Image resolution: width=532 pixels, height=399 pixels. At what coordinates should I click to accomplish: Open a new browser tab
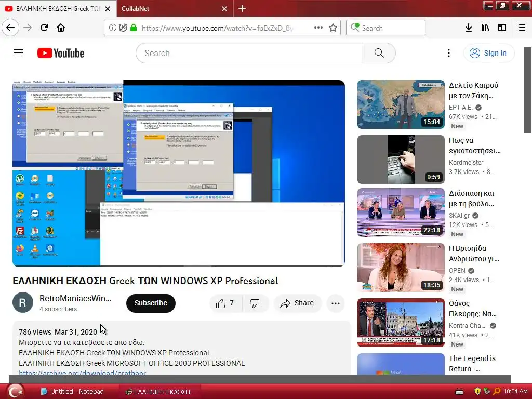tap(242, 8)
